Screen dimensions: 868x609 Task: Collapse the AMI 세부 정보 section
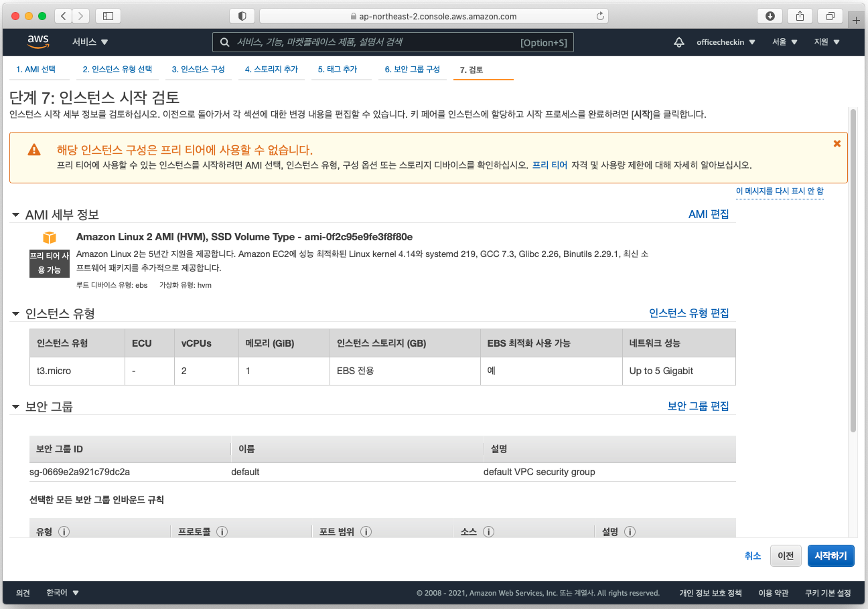pyautogui.click(x=16, y=215)
